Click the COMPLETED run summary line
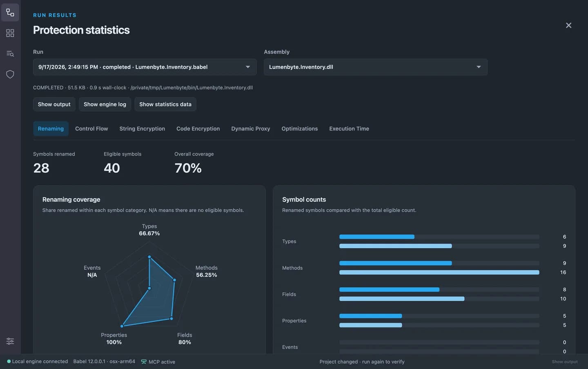 click(x=143, y=87)
